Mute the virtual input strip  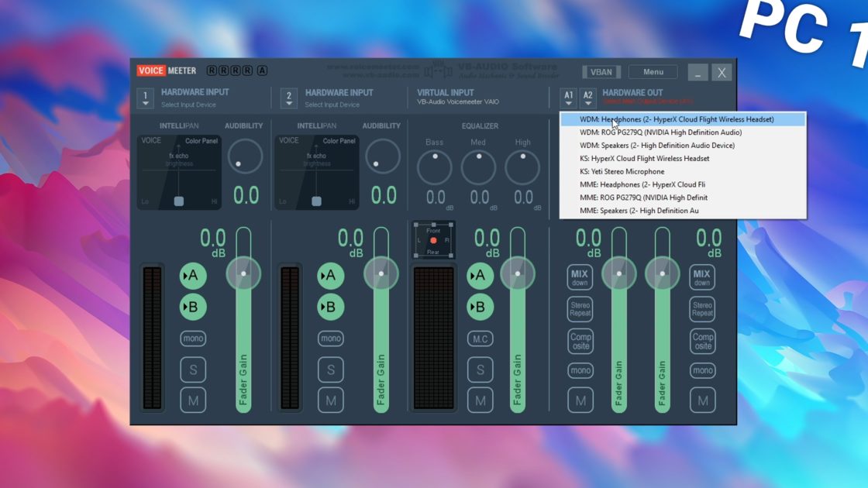pyautogui.click(x=480, y=400)
